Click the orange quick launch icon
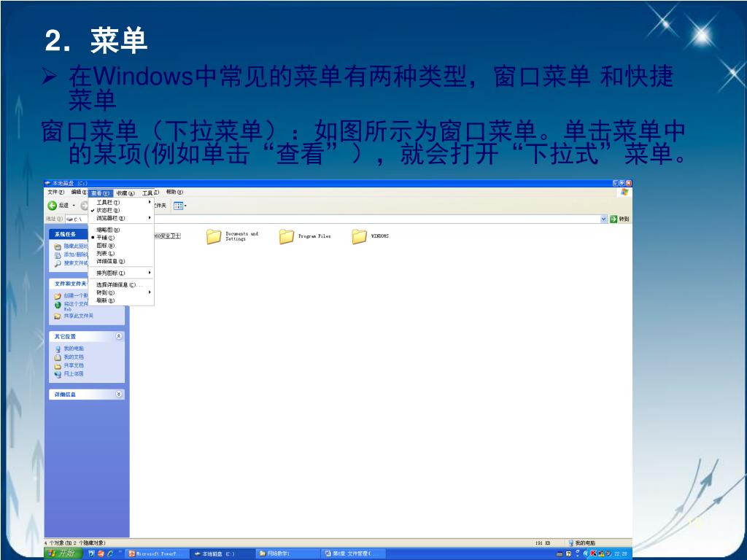This screenshot has width=747, height=560. coord(101,554)
